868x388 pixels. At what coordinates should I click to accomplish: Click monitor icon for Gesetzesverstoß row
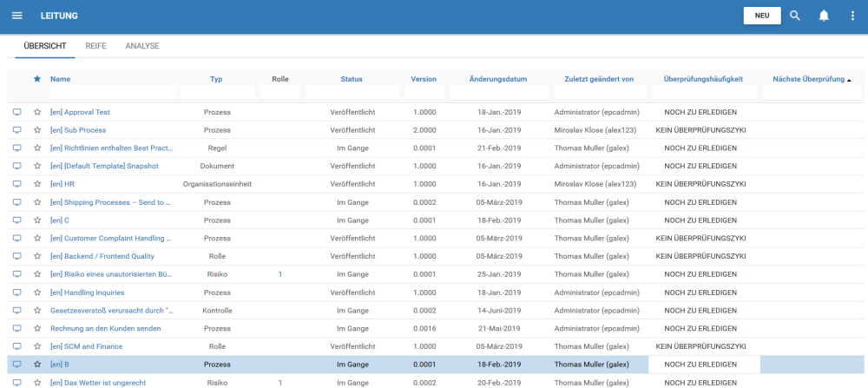[17, 311]
